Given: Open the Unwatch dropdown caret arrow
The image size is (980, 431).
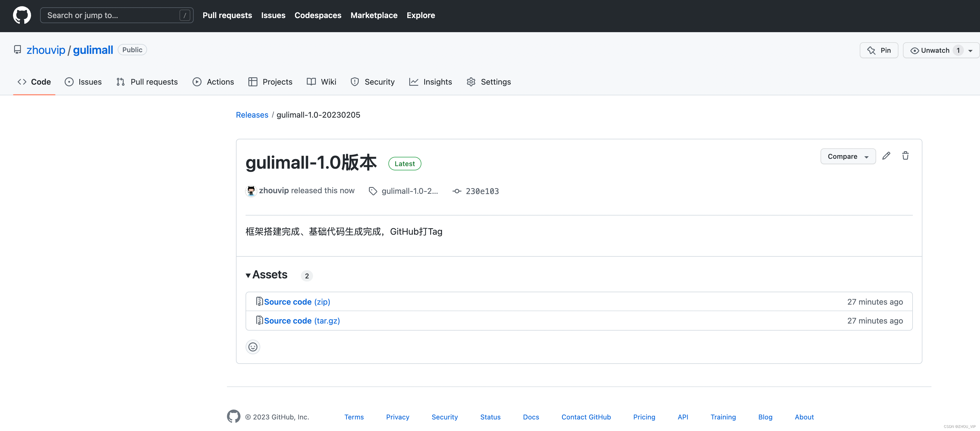Looking at the screenshot, I should point(970,50).
